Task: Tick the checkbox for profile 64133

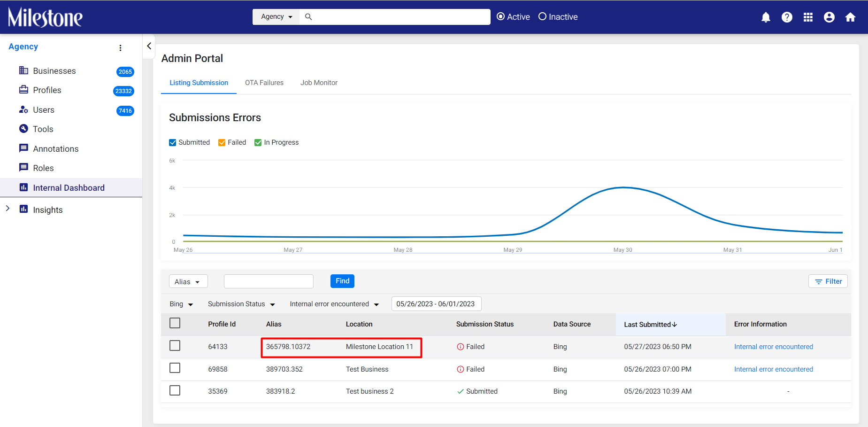Action: [175, 346]
